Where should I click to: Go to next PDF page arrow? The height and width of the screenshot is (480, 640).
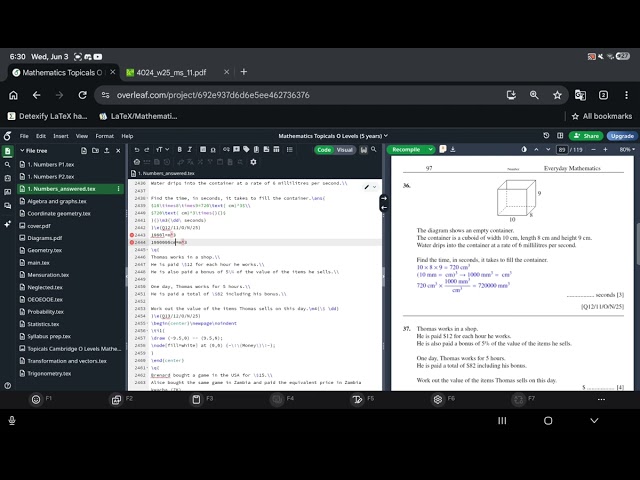pyautogui.click(x=548, y=150)
